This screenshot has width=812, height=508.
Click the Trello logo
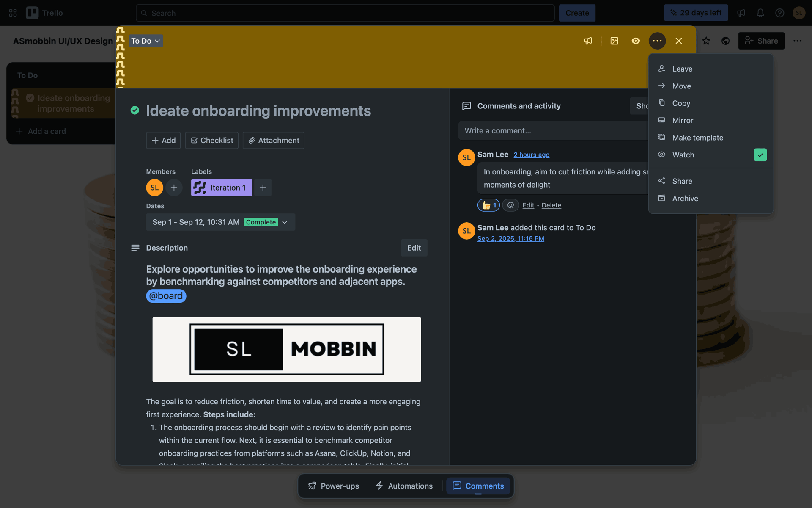(x=44, y=13)
